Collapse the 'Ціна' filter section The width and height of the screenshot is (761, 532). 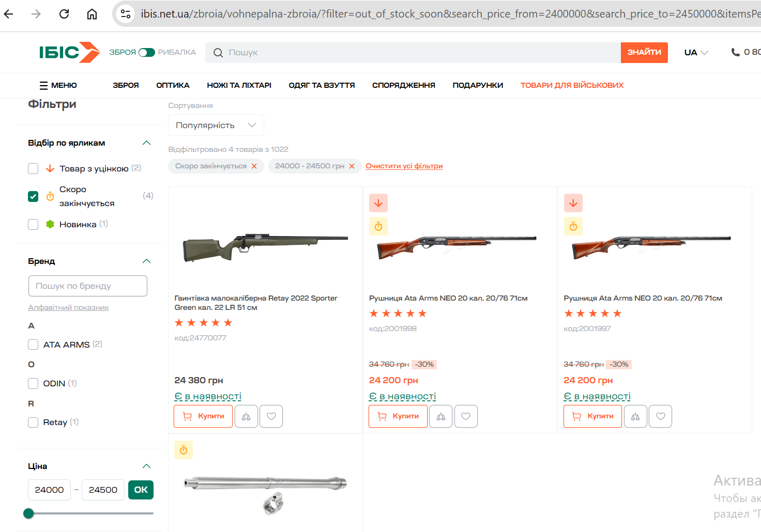(x=146, y=466)
